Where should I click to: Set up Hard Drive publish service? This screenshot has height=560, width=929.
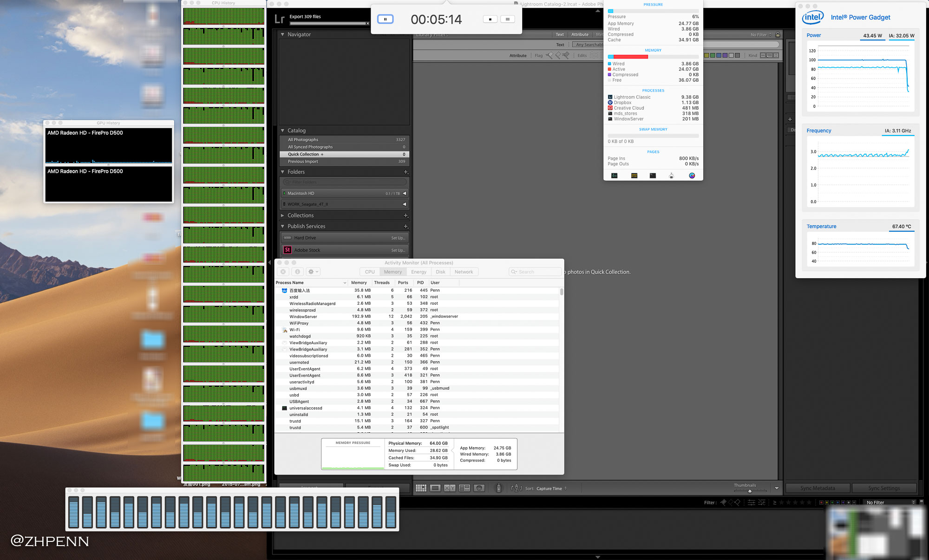pos(398,238)
